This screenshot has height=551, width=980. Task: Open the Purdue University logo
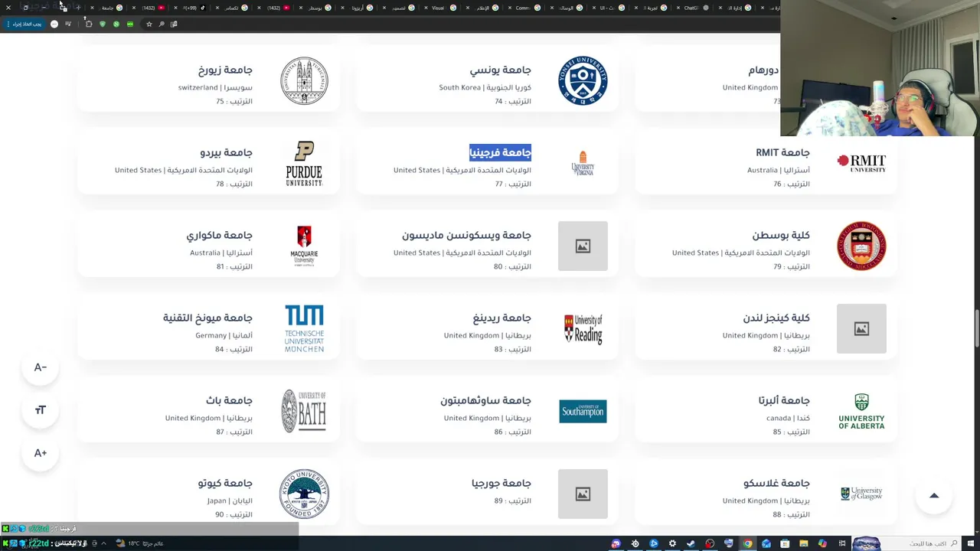pos(304,163)
